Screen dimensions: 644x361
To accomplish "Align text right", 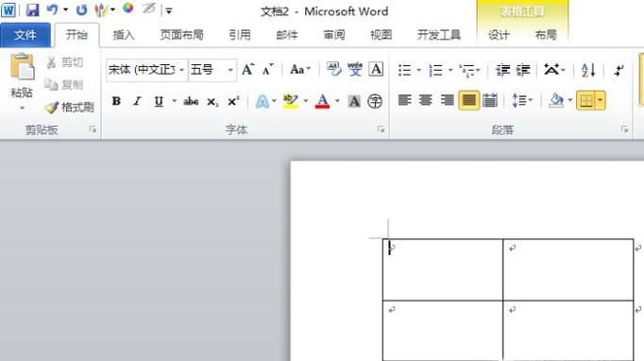I will click(447, 100).
